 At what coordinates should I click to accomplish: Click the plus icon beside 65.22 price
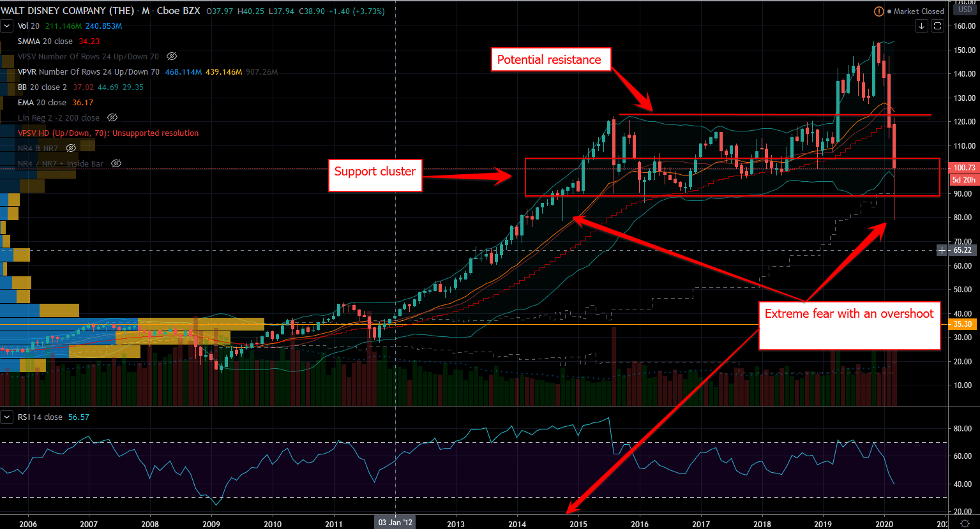[942, 250]
